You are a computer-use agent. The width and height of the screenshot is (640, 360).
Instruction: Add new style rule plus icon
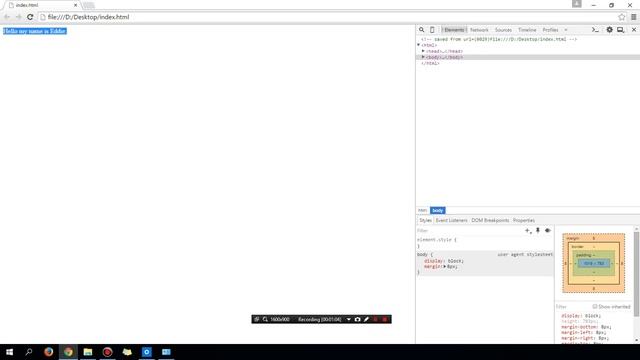[528, 231]
